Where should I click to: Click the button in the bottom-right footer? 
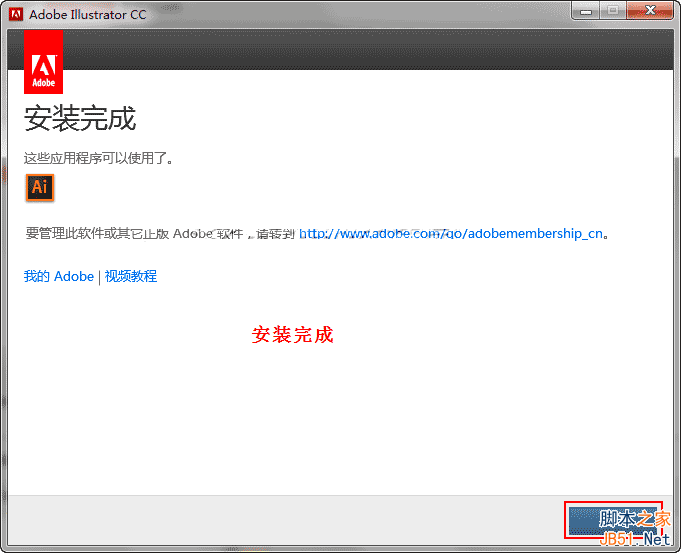pyautogui.click(x=613, y=520)
